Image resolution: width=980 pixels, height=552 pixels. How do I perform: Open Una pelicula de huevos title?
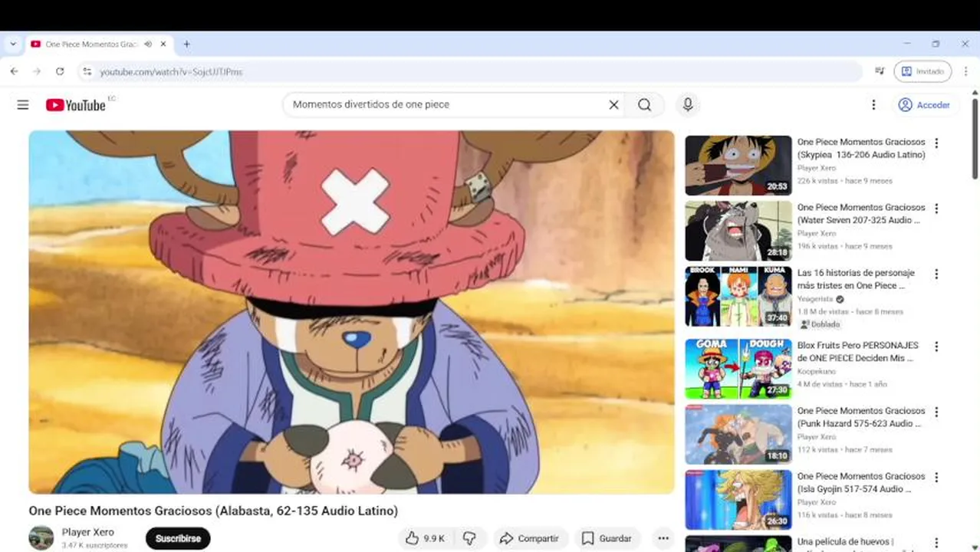tap(845, 542)
